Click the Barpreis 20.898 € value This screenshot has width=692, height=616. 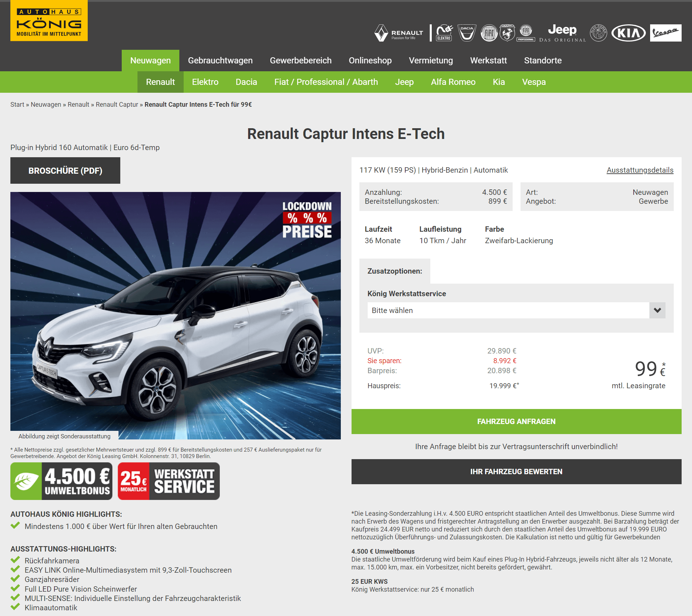[x=502, y=371]
